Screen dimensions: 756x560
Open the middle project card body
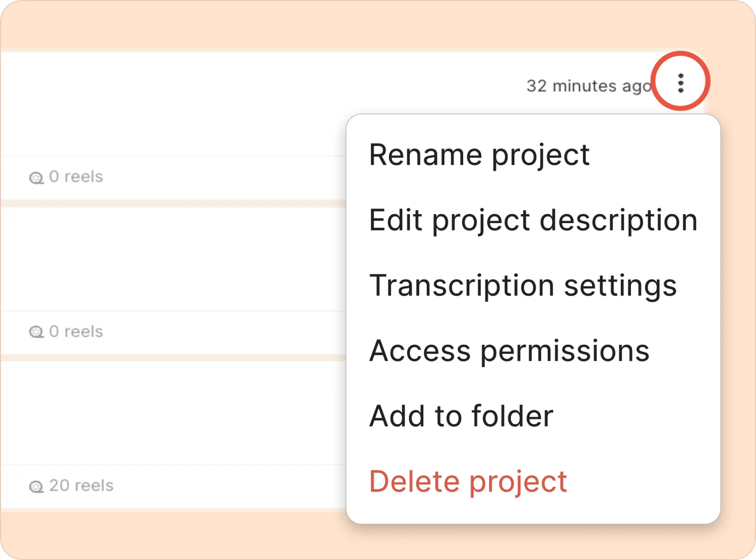[x=174, y=259]
